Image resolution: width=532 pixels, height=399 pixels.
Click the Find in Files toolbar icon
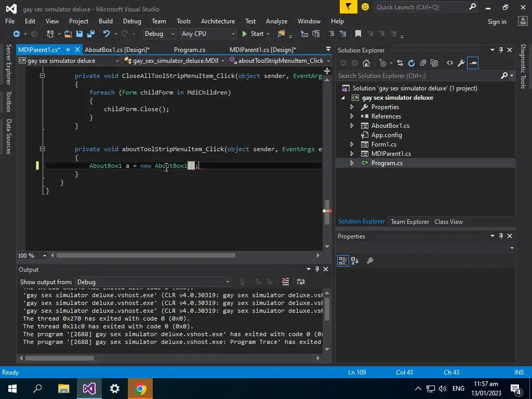pos(281,34)
